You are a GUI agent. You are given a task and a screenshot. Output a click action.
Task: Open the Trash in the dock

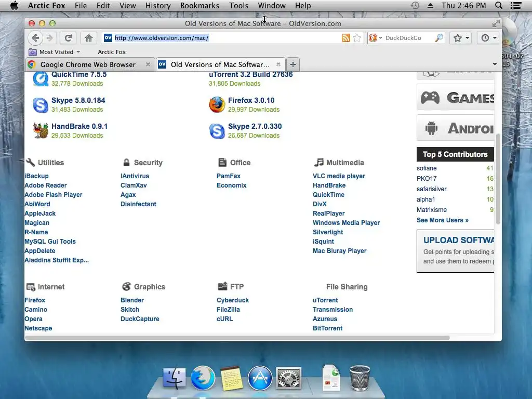point(360,378)
